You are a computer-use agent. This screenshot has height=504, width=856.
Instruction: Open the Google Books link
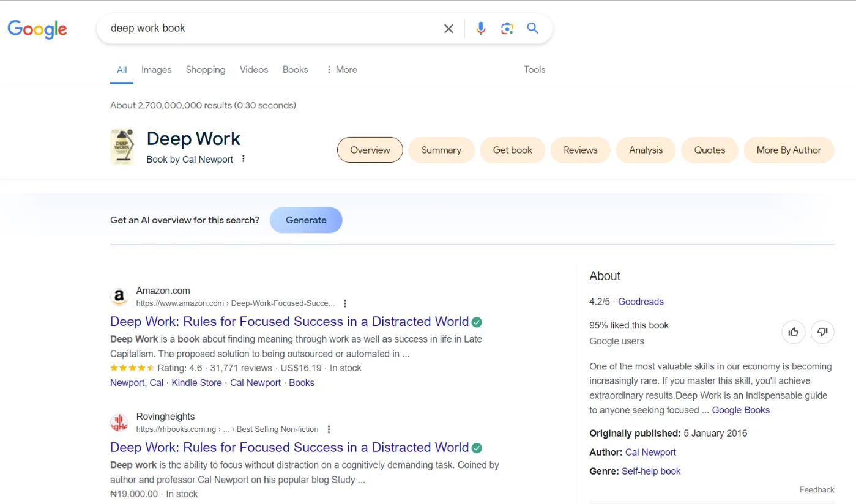coord(741,410)
